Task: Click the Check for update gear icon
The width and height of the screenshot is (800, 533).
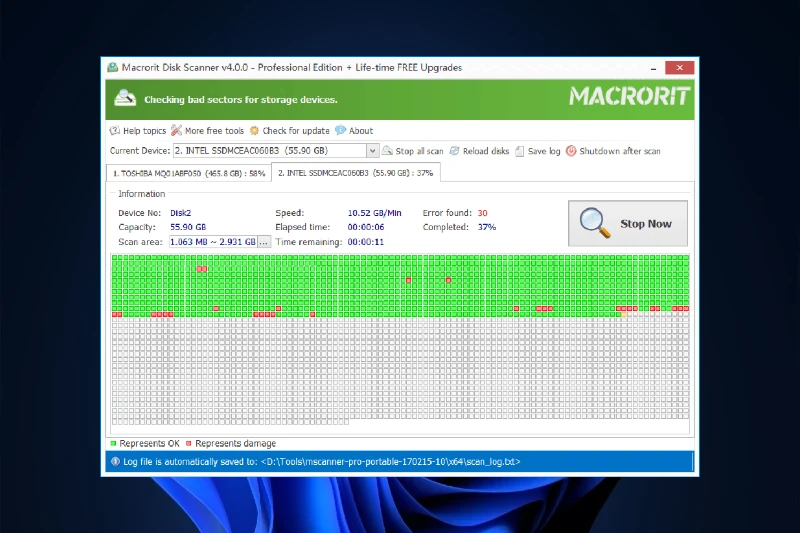Action: click(x=255, y=131)
